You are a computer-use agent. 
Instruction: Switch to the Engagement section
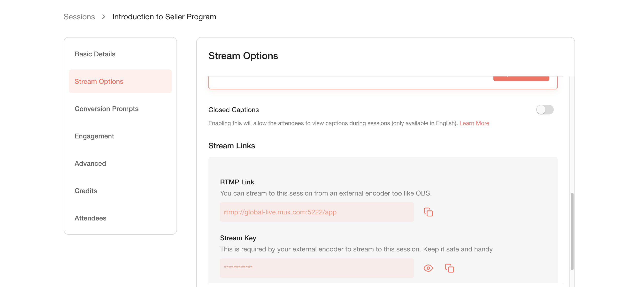tap(120, 136)
